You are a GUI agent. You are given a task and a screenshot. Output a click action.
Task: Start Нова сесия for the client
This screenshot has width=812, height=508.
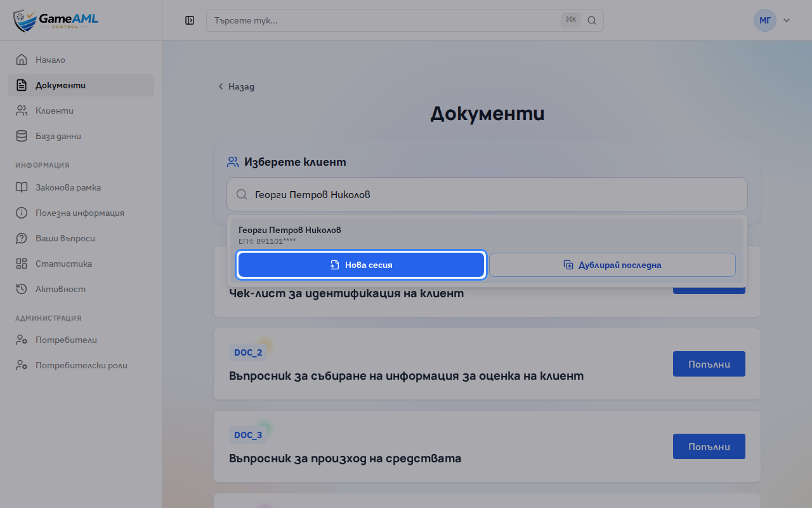(362, 265)
